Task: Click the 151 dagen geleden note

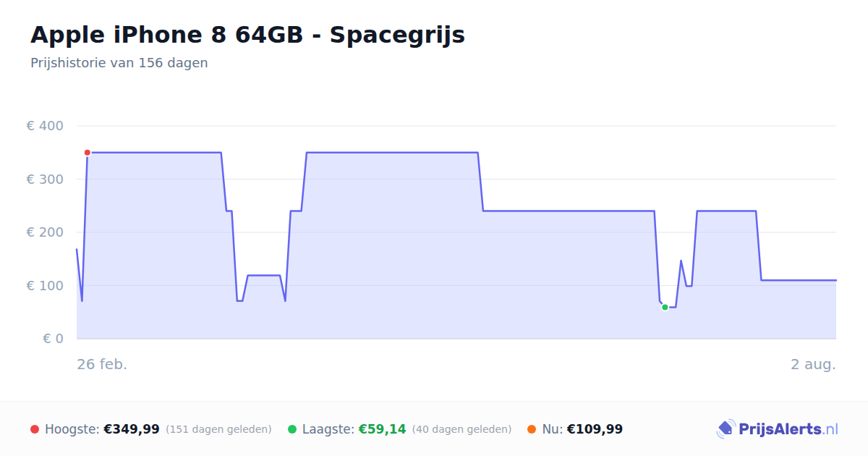Action: [218, 429]
